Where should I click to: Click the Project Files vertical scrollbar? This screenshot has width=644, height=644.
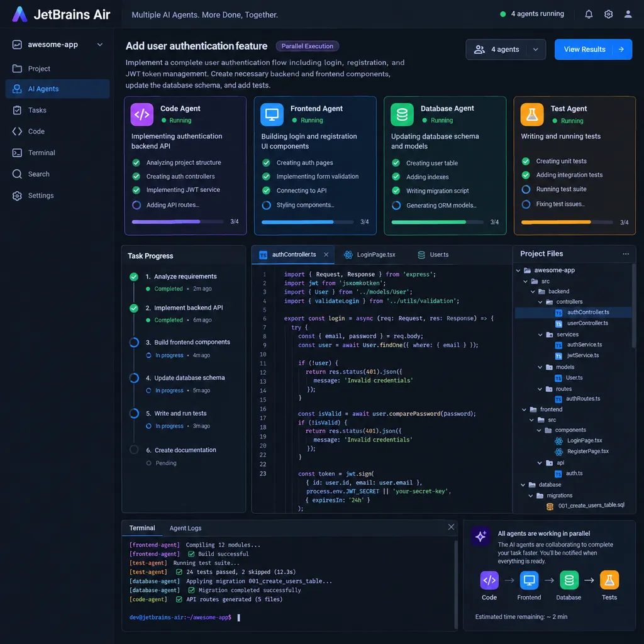(x=633, y=306)
